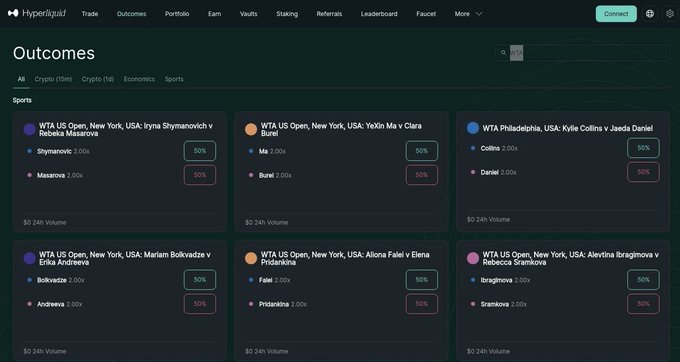View the Leaderboard
This screenshot has width=680, height=362.
point(379,14)
